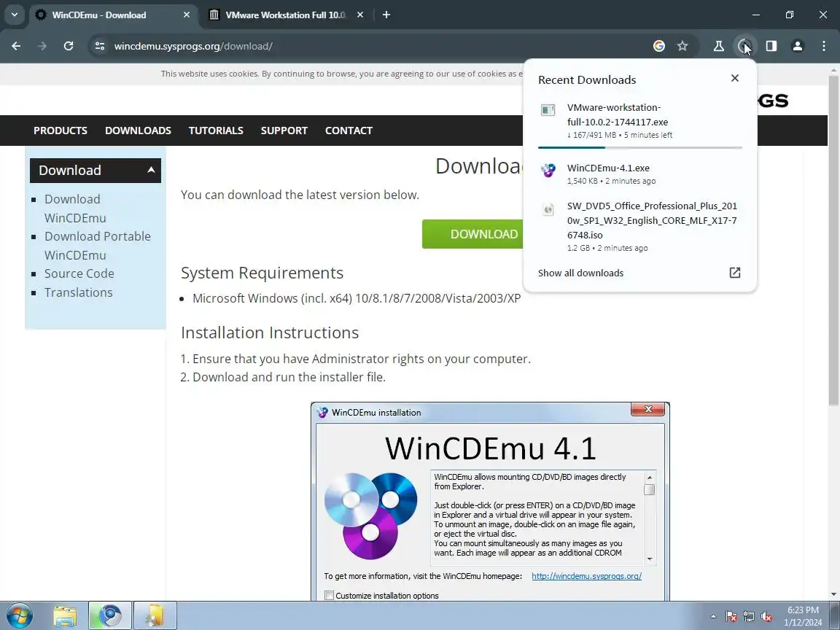Image resolution: width=840 pixels, height=630 pixels.
Task: Click the installer text box scroll-down arrow
Action: pyautogui.click(x=649, y=559)
